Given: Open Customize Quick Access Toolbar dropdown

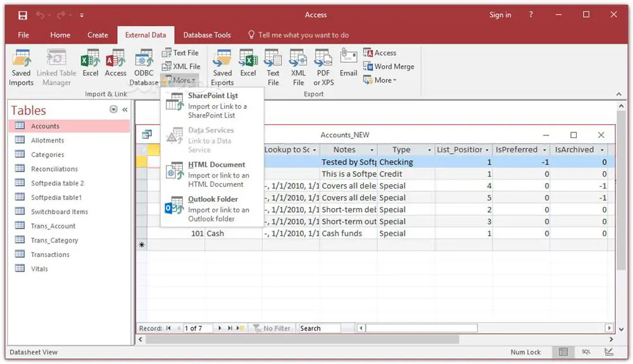Looking at the screenshot, I should point(82,15).
